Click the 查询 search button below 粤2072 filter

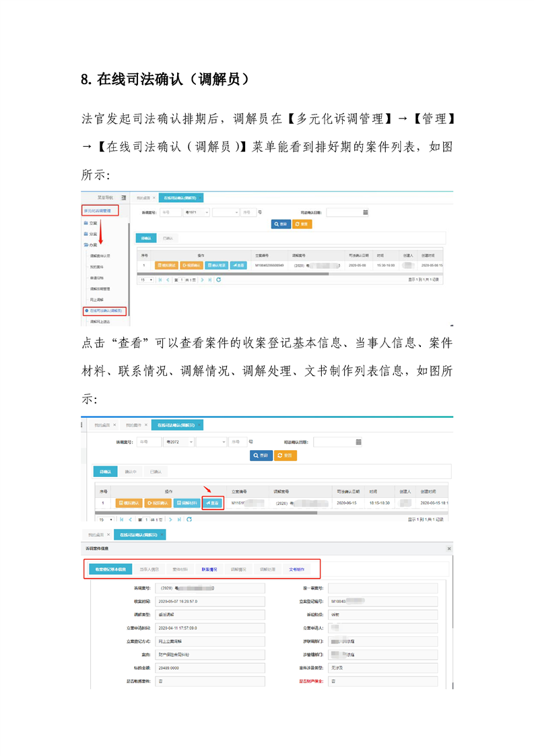click(261, 455)
